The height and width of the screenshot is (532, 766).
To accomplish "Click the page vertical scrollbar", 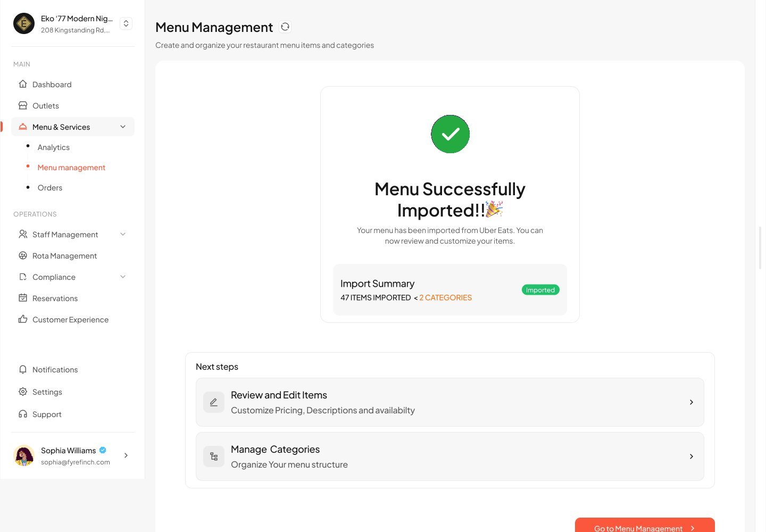I will pos(760,247).
